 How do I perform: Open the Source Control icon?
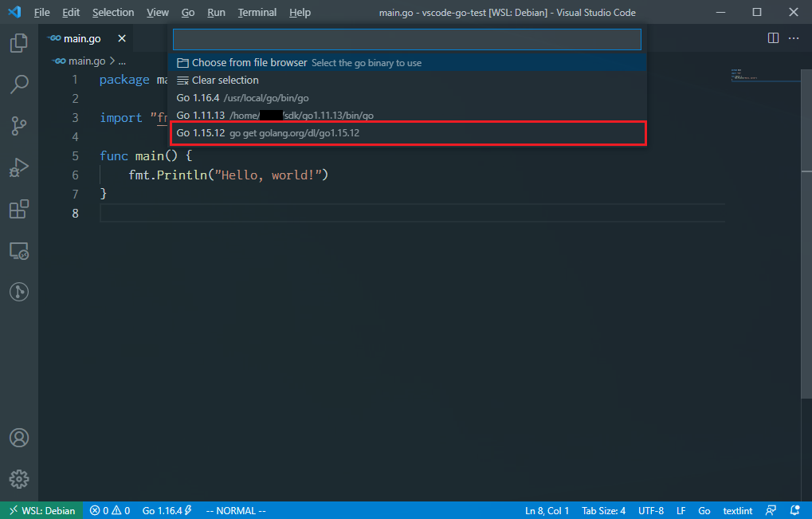18,126
